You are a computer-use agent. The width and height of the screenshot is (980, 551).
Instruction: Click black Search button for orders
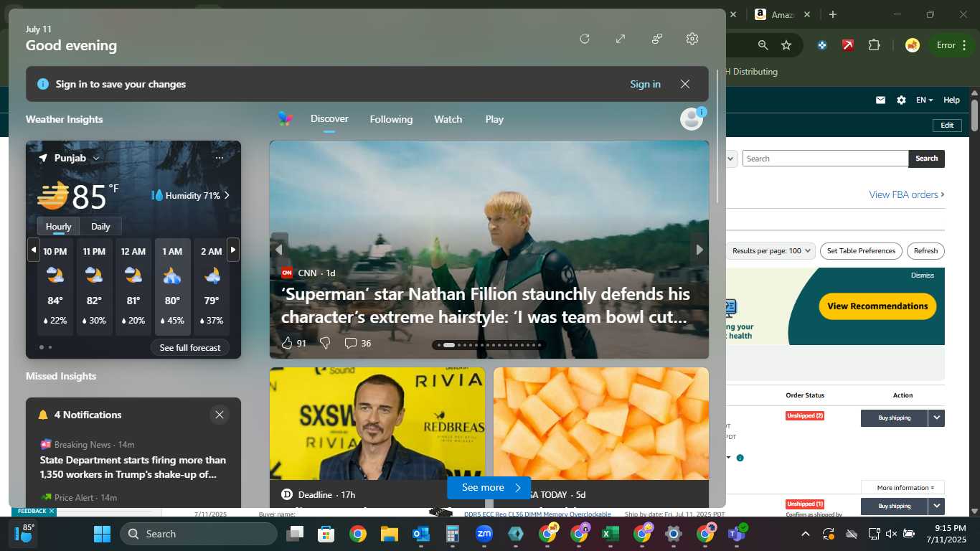click(926, 159)
